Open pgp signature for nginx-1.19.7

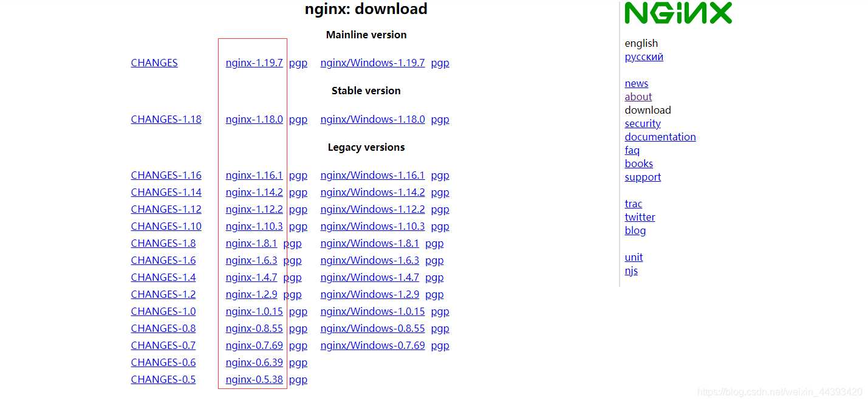coord(298,63)
